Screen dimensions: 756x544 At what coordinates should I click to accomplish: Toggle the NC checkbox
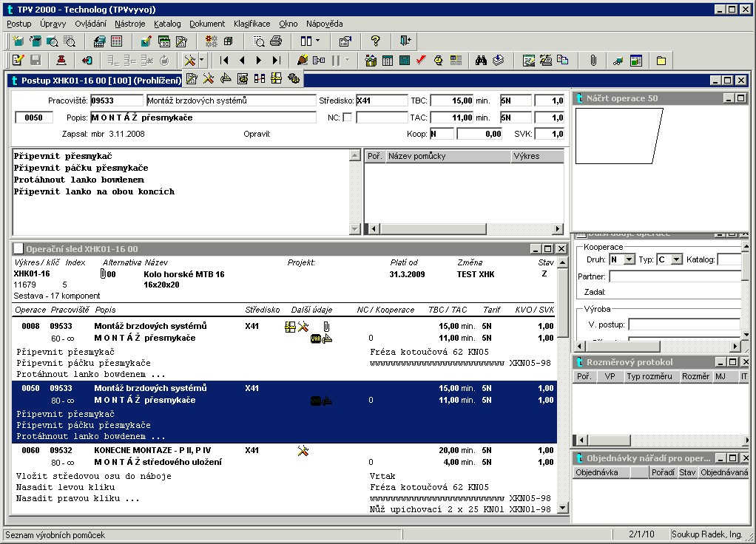pos(347,118)
